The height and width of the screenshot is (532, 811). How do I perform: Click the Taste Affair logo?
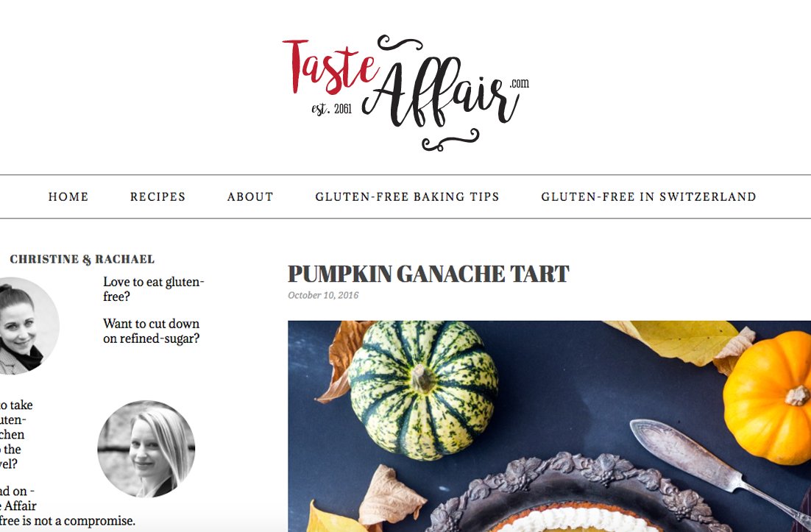[405, 93]
